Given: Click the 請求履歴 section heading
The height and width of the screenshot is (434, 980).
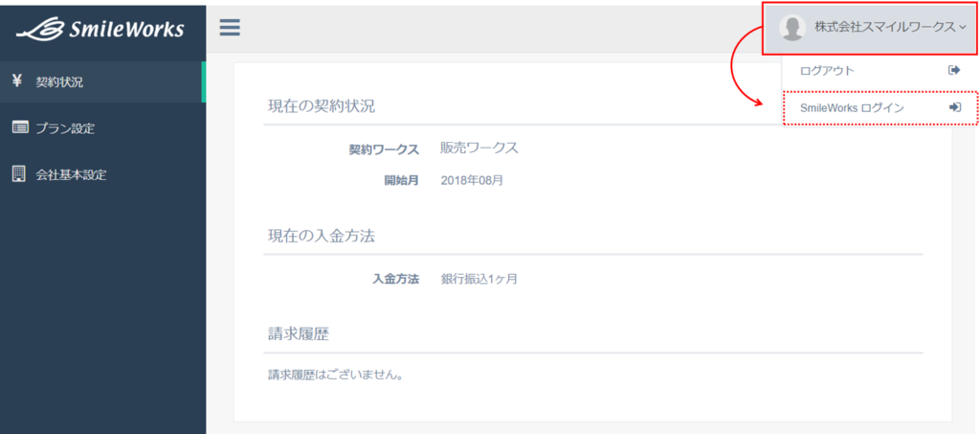Looking at the screenshot, I should [299, 334].
